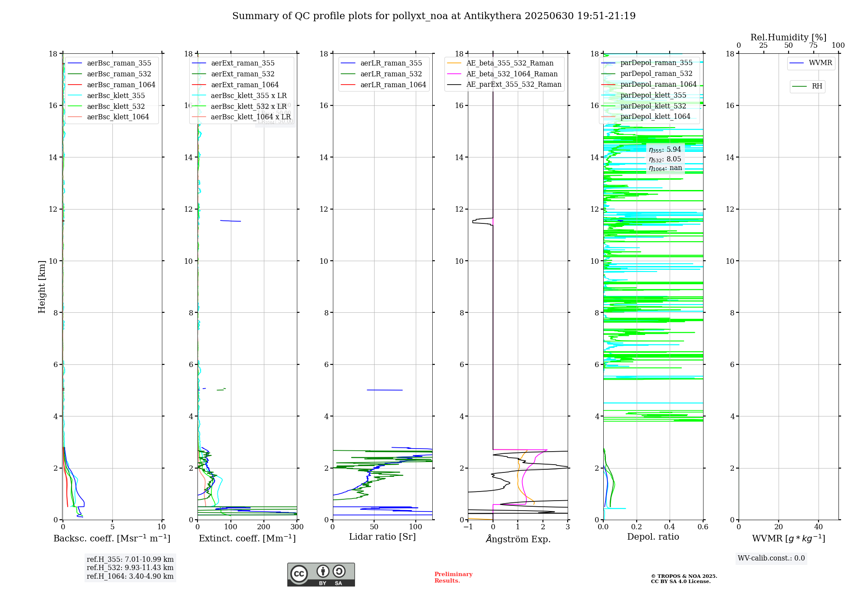Pick legend entry aerLR_raman_355
868x590 pixels.
[x=381, y=63]
